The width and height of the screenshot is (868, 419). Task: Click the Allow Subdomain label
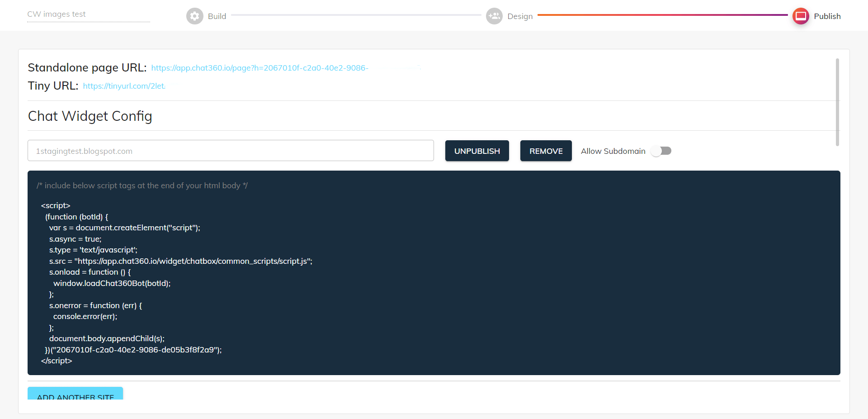(613, 151)
